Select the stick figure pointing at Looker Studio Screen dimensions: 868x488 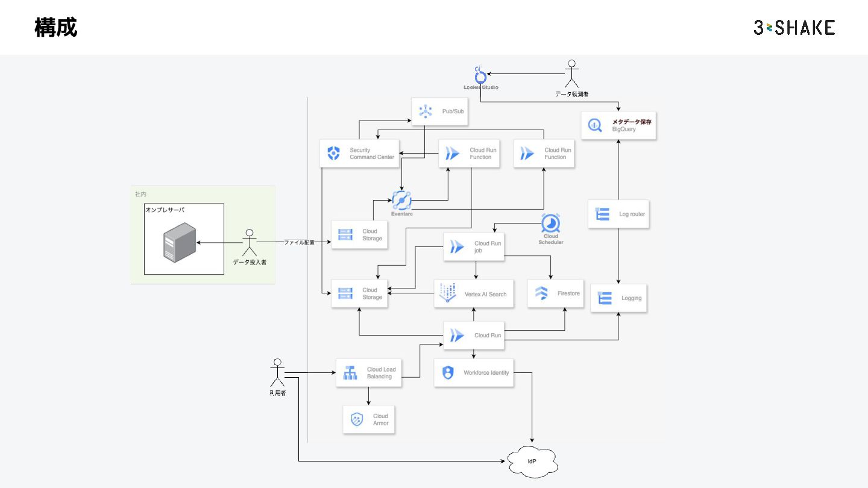tap(571, 74)
